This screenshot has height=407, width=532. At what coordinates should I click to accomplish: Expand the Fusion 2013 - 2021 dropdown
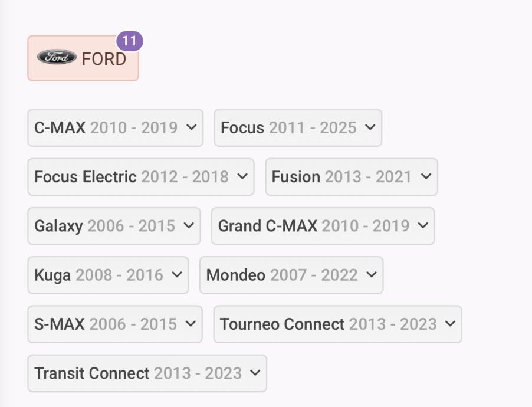[351, 177]
